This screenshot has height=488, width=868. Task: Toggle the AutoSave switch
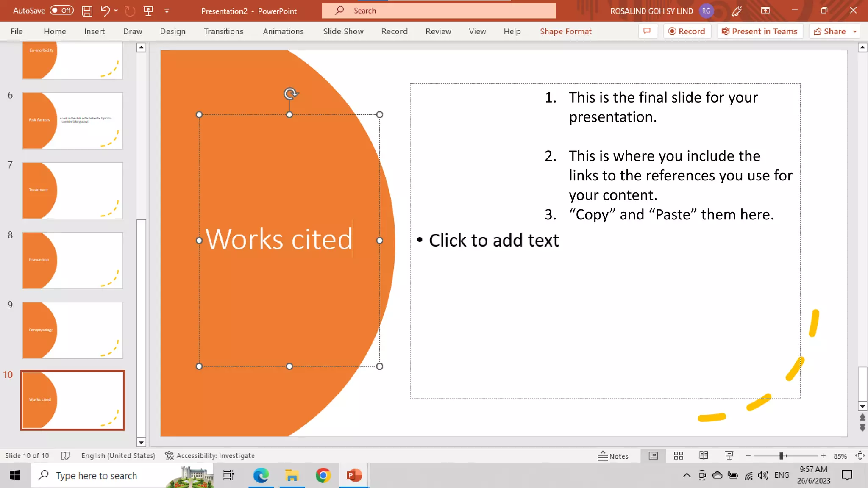(x=61, y=11)
